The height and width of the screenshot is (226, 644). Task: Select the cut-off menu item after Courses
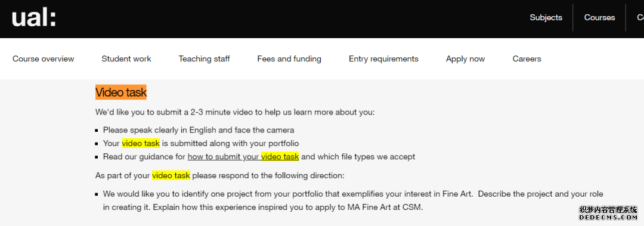640,18
